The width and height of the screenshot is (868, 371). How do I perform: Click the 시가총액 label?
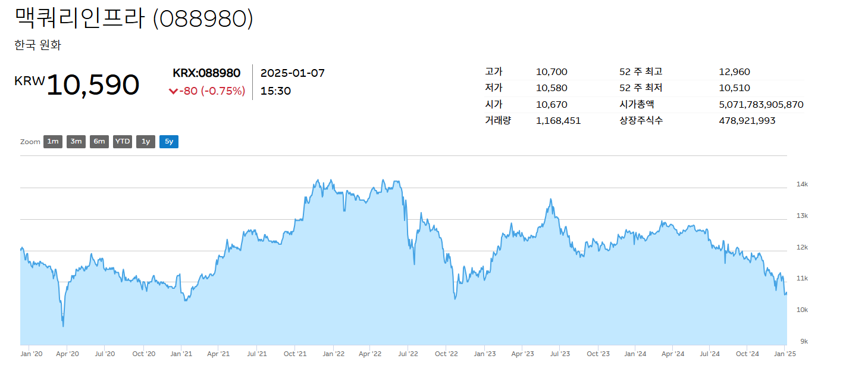[637, 104]
